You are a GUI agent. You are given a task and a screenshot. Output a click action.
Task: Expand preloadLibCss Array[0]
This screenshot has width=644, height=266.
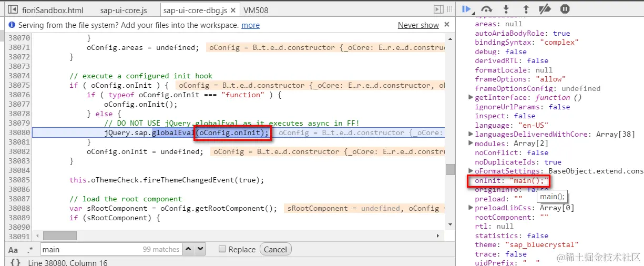coord(471,208)
